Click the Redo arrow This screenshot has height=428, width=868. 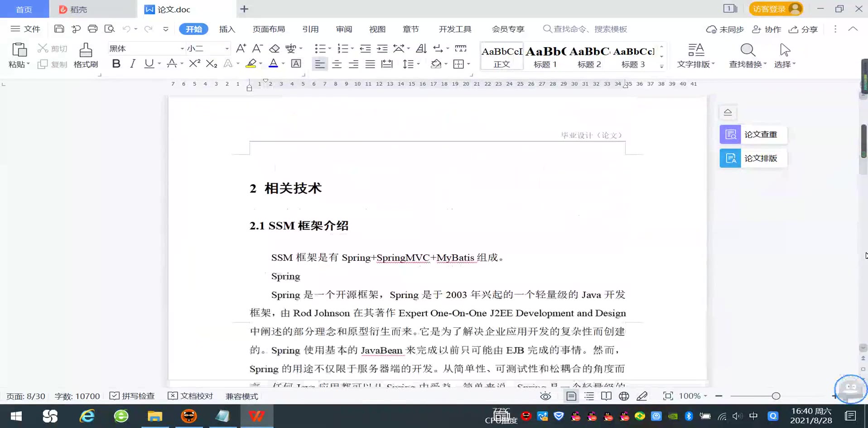(148, 29)
